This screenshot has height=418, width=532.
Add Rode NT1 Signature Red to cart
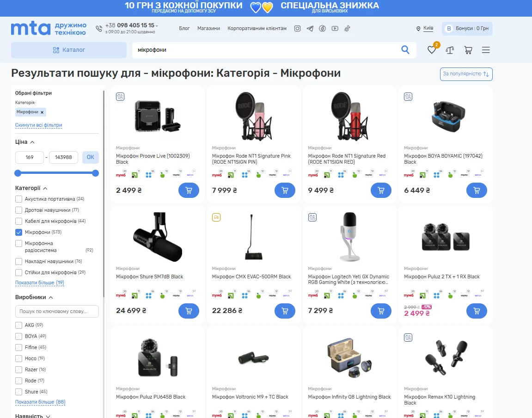(381, 191)
